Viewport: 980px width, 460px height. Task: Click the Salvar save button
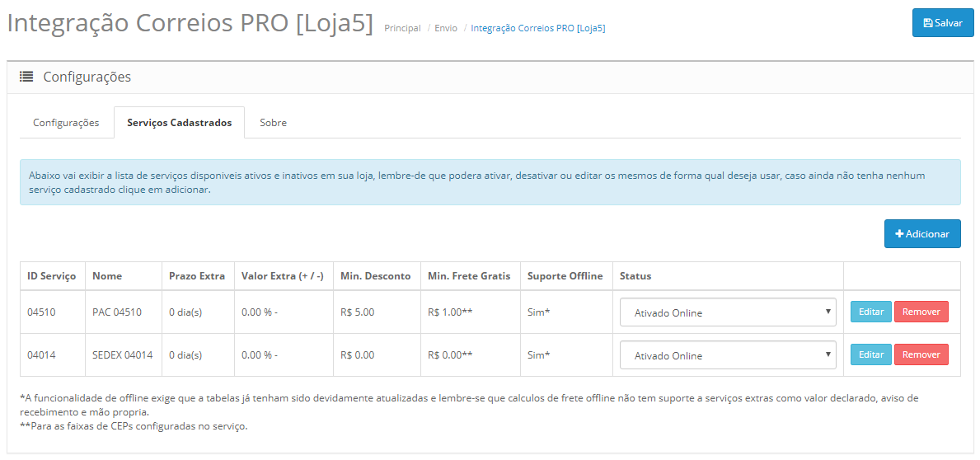[943, 23]
